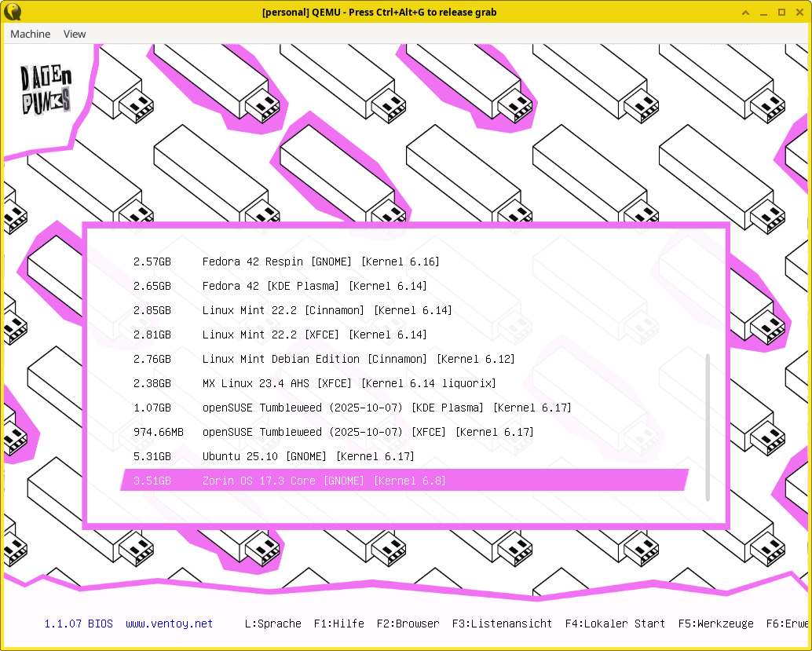Image resolution: width=812 pixels, height=651 pixels.
Task: Click F3:Listenansicht in the footer
Action: [502, 624]
